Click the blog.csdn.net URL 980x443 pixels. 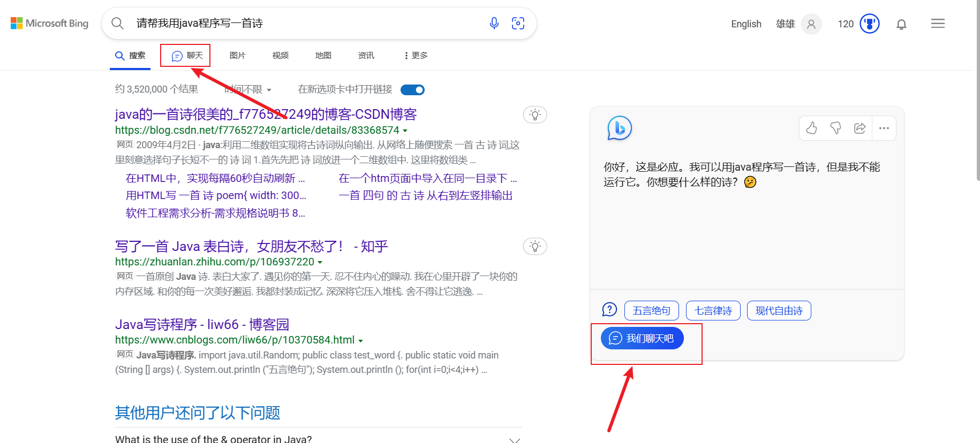257,130
